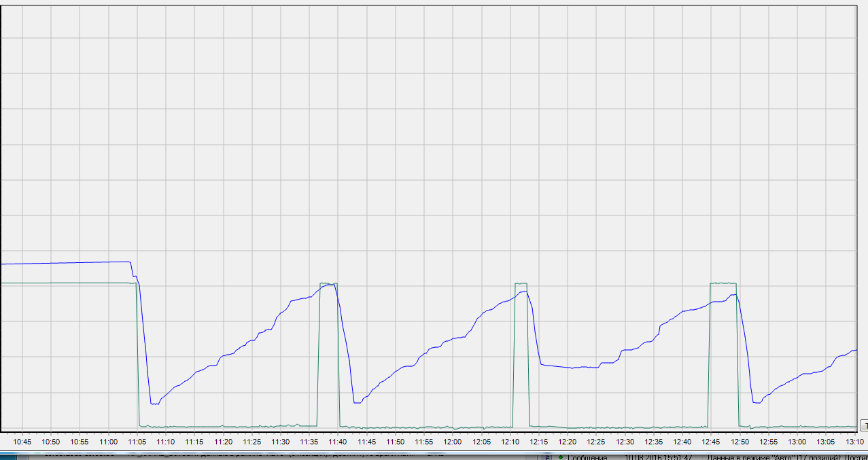Click the blue curve's flat plateau around 12:20

[x=571, y=367]
